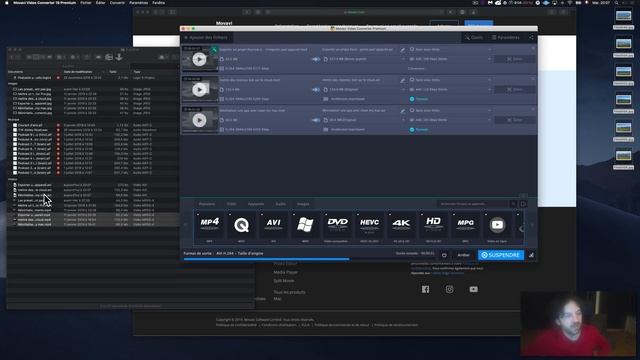Open the Fichier menu in menu bar
Image resolution: width=640 pixels, height=360 pixels.
tap(86, 3)
